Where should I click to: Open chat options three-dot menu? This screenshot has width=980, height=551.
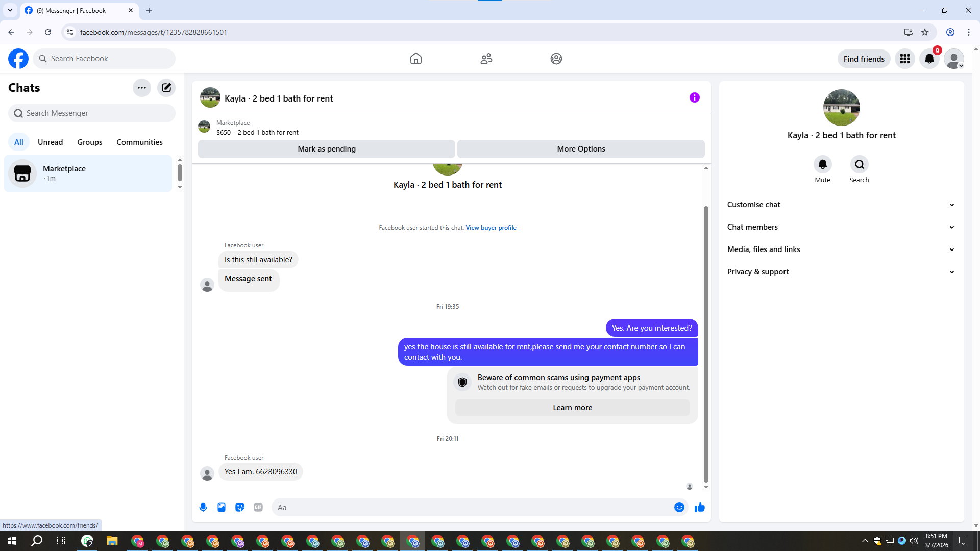tap(142, 88)
